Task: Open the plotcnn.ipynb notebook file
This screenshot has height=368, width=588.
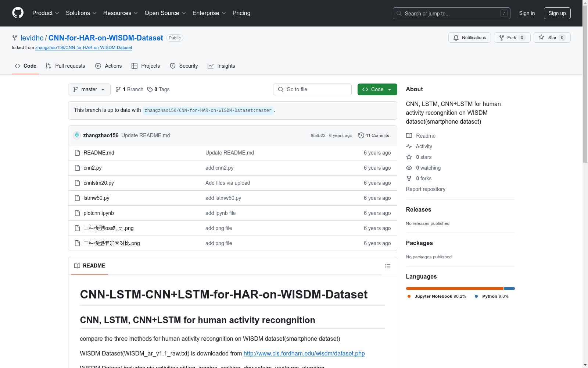Action: point(98,213)
